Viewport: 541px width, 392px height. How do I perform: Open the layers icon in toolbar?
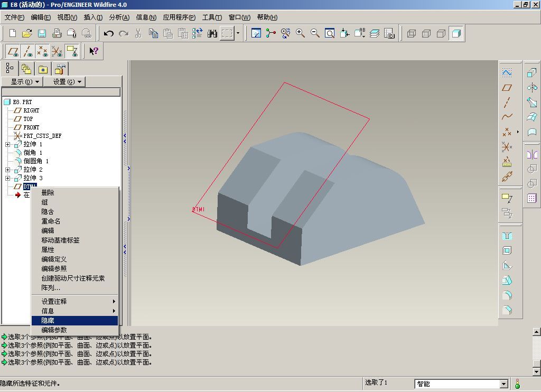pyautogui.click(x=375, y=33)
